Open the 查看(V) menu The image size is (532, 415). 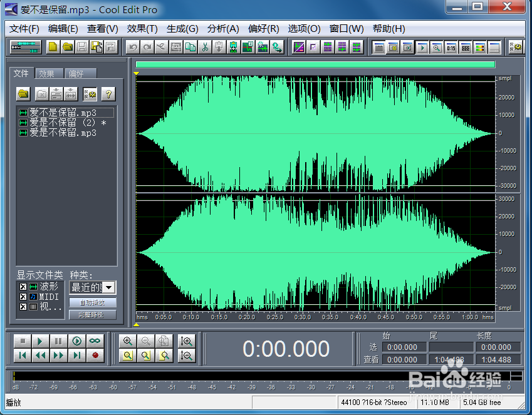pos(103,29)
